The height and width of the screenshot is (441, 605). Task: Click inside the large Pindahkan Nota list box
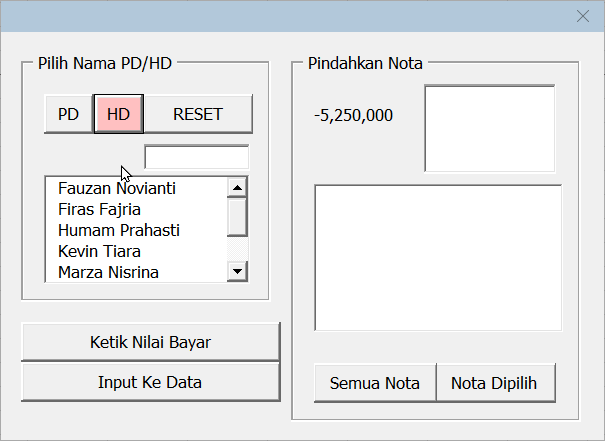[438, 258]
